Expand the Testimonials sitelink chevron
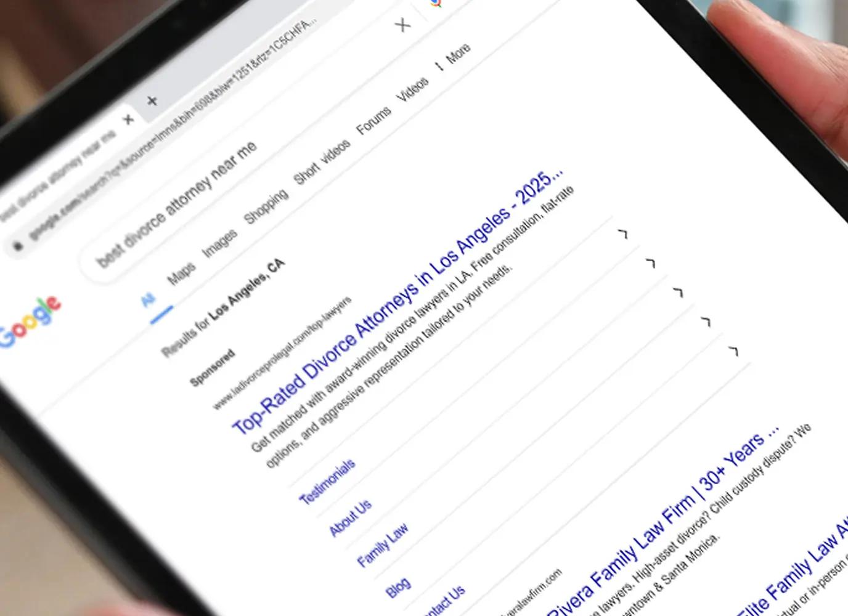This screenshot has width=848, height=616. (623, 233)
